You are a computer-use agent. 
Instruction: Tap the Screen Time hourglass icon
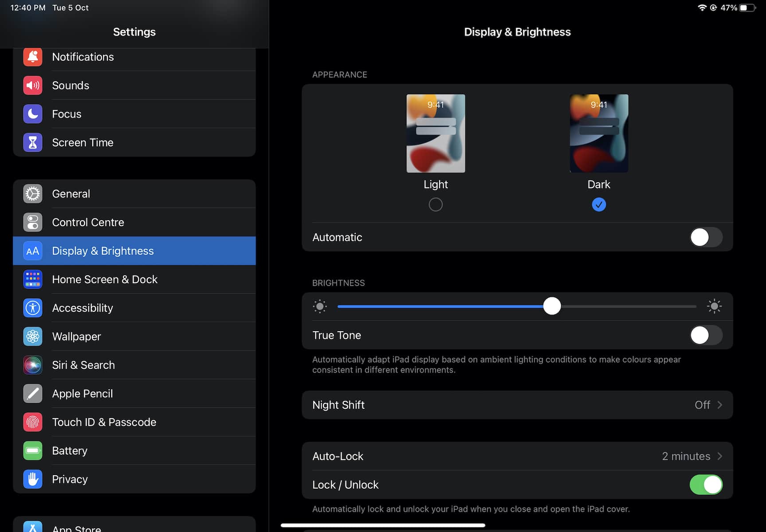click(x=33, y=143)
